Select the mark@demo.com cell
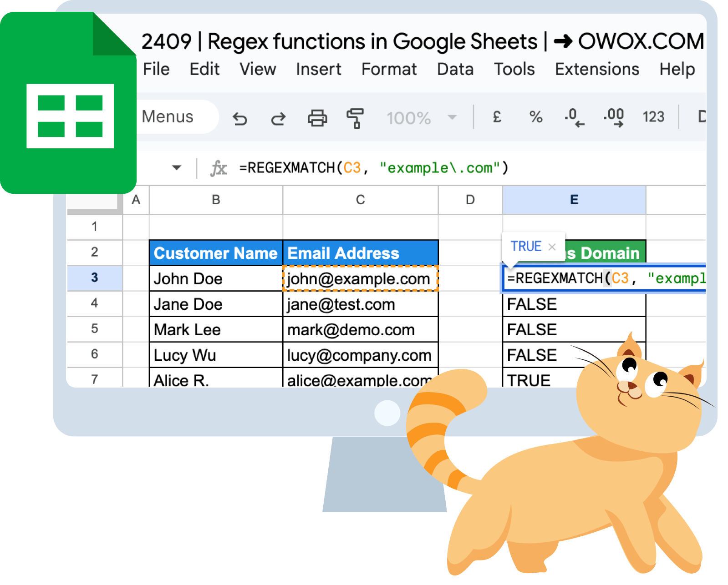Viewport: 728px width, 585px height. [x=360, y=329]
